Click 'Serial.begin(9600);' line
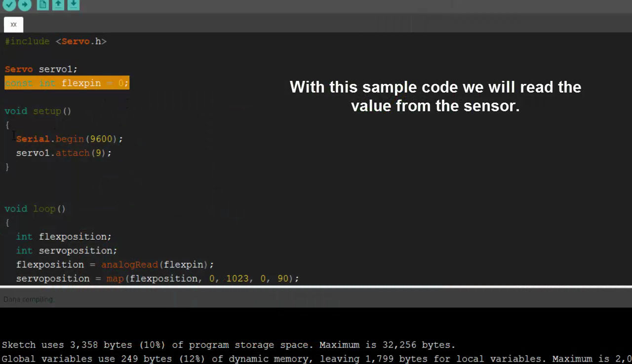This screenshot has height=364, width=632. [70, 139]
